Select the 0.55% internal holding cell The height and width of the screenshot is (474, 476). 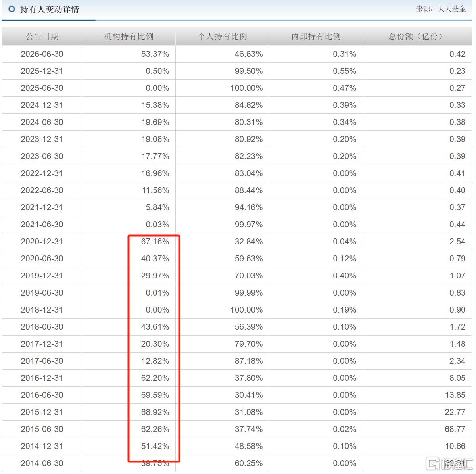click(345, 71)
